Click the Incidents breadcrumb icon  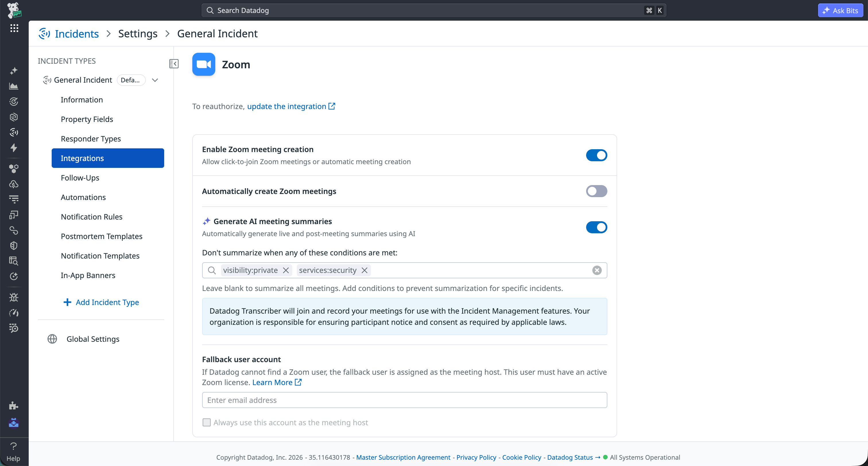(x=44, y=34)
